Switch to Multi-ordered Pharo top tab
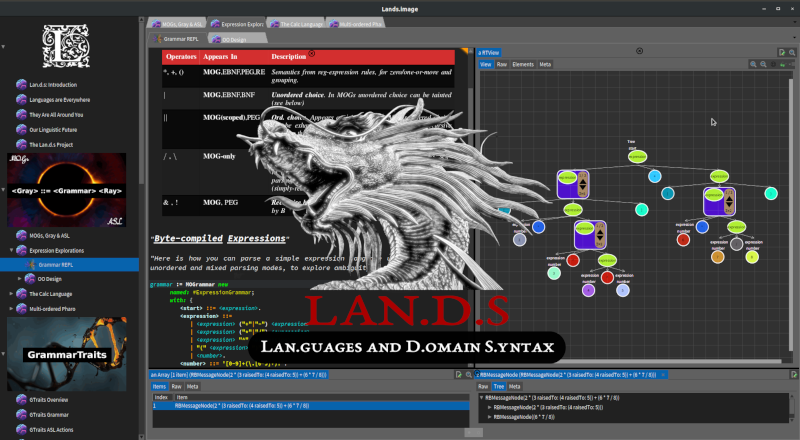This screenshot has width=800, height=440. point(355,24)
